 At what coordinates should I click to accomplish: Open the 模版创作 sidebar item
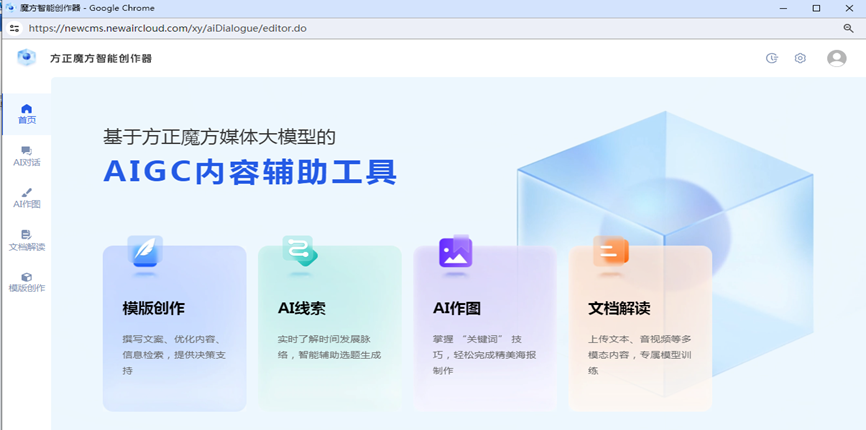(x=27, y=283)
